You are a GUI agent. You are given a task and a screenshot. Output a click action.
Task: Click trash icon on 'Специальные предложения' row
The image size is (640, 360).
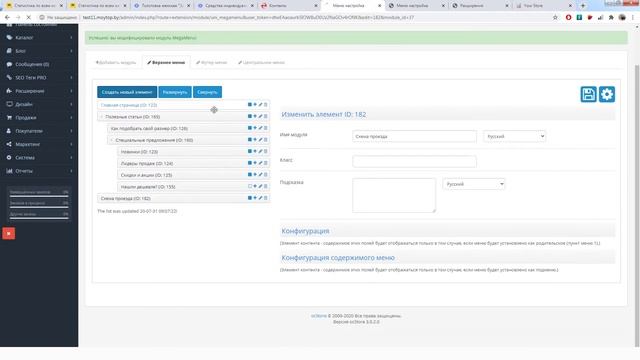pyautogui.click(x=265, y=140)
